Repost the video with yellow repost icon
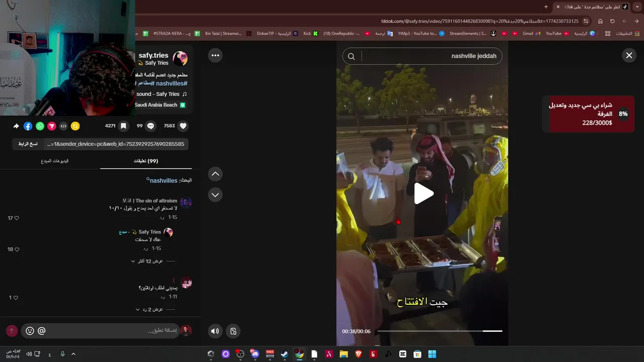This screenshot has height=362, width=644. 75,126
